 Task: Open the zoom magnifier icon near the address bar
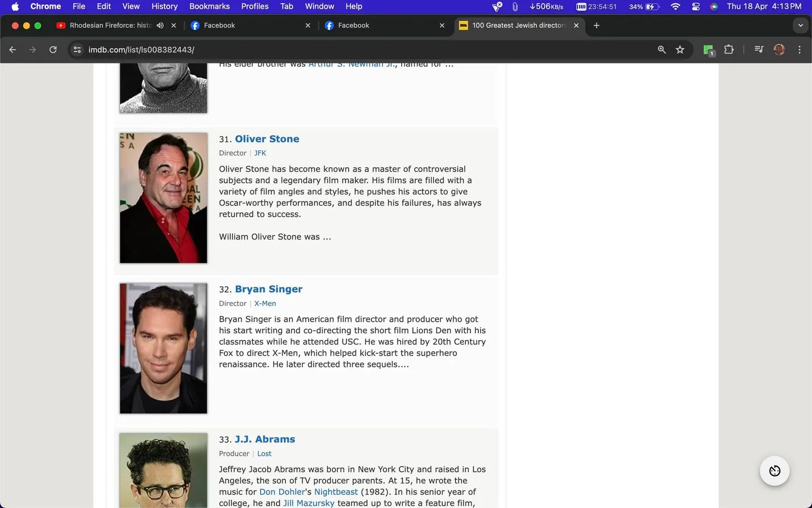click(x=661, y=49)
